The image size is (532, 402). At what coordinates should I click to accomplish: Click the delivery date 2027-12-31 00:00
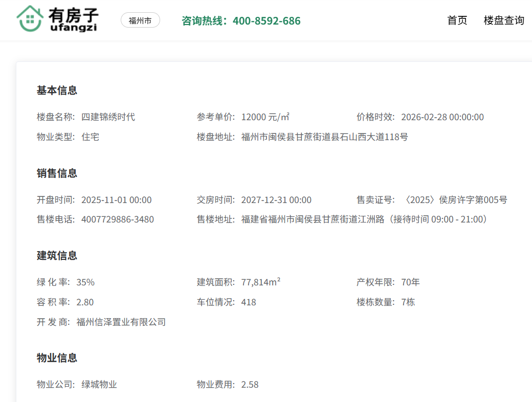point(276,200)
